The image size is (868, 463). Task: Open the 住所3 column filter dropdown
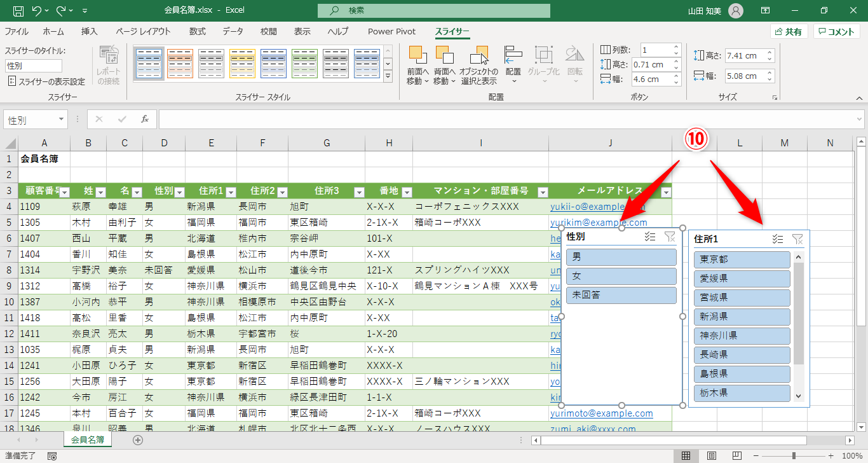(x=359, y=192)
